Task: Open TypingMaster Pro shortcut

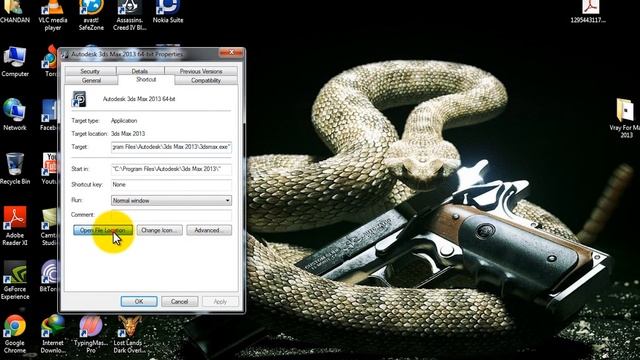Action: tap(91, 334)
